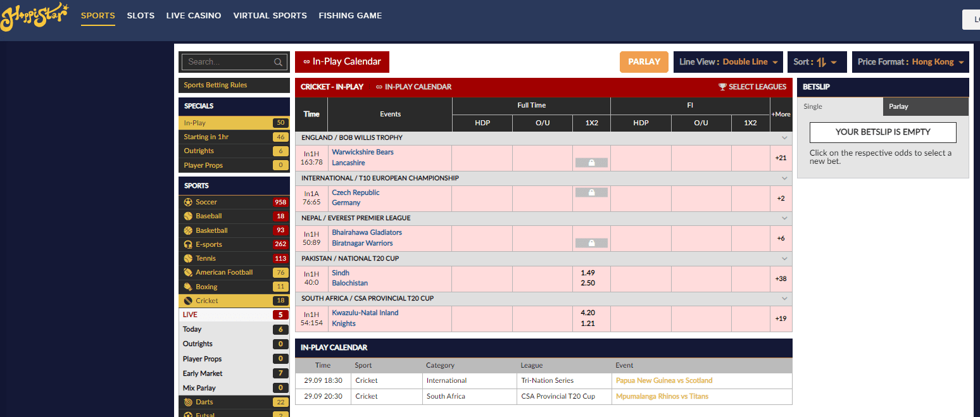
Task: Switch betslip to Single tab
Action: [x=840, y=106]
